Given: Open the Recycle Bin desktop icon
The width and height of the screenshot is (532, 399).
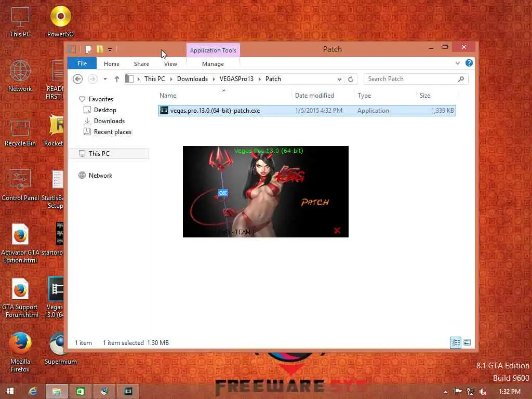Looking at the screenshot, I should pyautogui.click(x=20, y=133).
